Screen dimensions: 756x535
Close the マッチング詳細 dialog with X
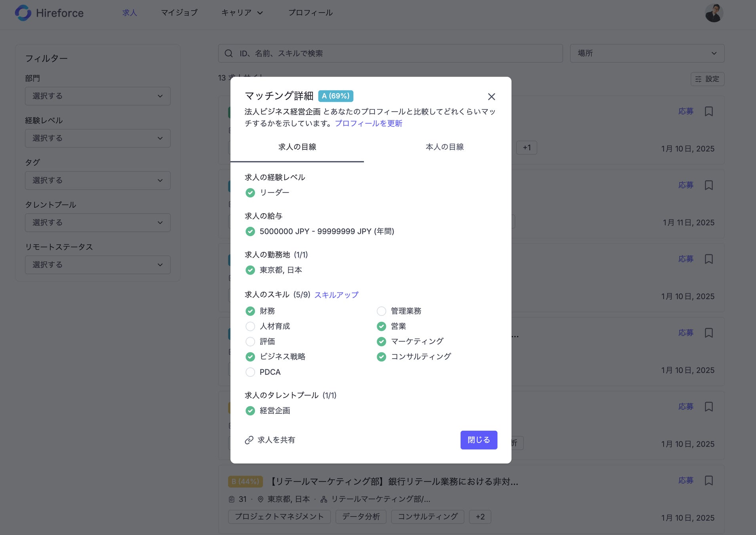pyautogui.click(x=491, y=97)
